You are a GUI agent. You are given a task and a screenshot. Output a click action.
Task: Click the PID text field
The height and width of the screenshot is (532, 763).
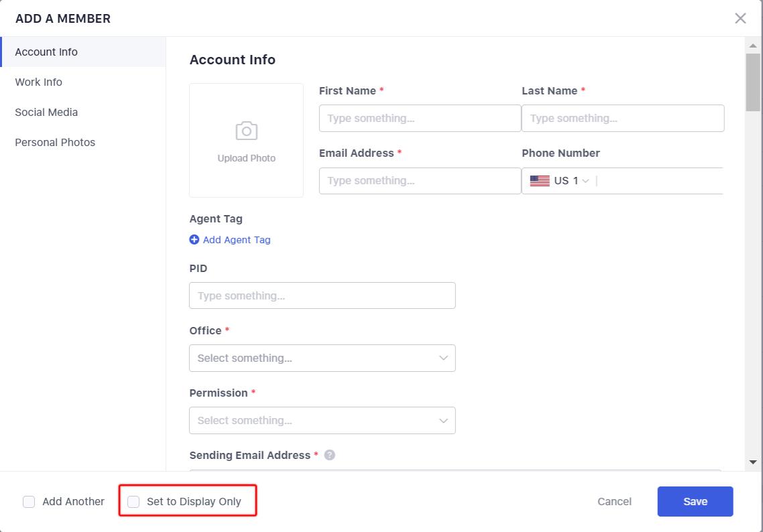[x=322, y=295]
